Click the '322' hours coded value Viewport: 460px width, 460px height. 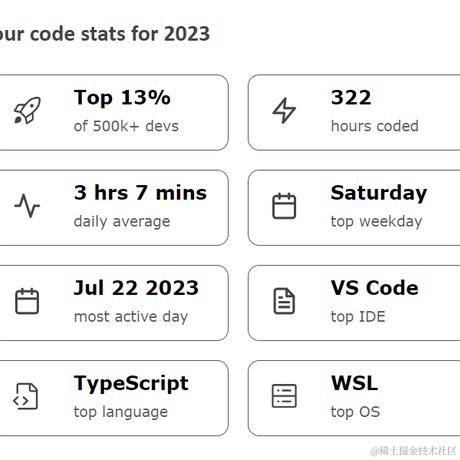(x=351, y=97)
